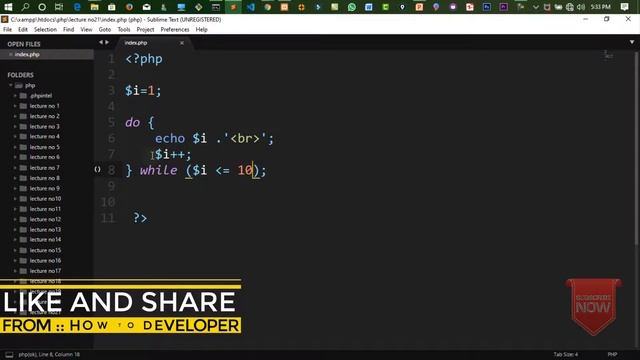Image resolution: width=640 pixels, height=360 pixels.
Task: Open taskbar search magnifier
Action: (x=25, y=7)
